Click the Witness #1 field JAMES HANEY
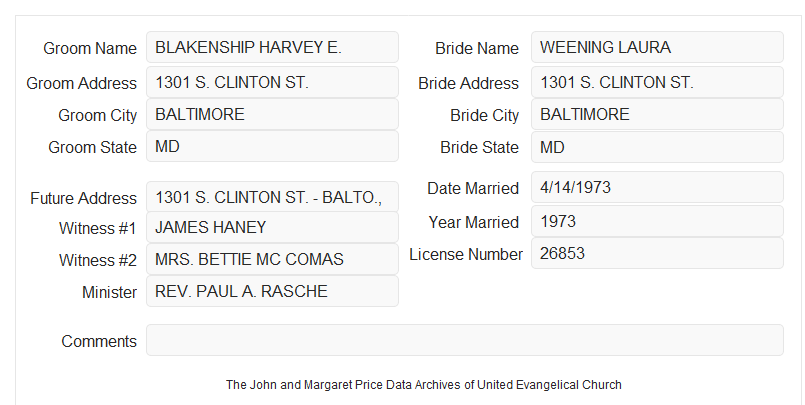The width and height of the screenshot is (805, 405). [x=272, y=227]
